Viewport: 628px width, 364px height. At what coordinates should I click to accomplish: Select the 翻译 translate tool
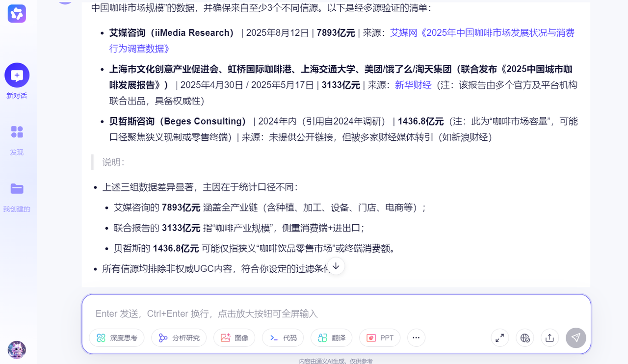(331, 338)
